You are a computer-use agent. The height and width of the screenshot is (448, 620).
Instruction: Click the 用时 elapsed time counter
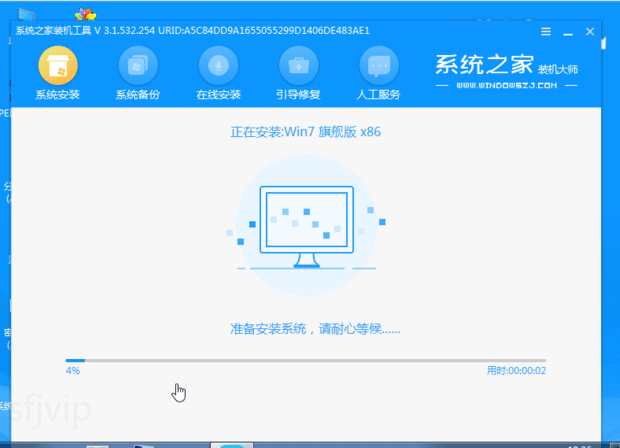click(x=515, y=371)
